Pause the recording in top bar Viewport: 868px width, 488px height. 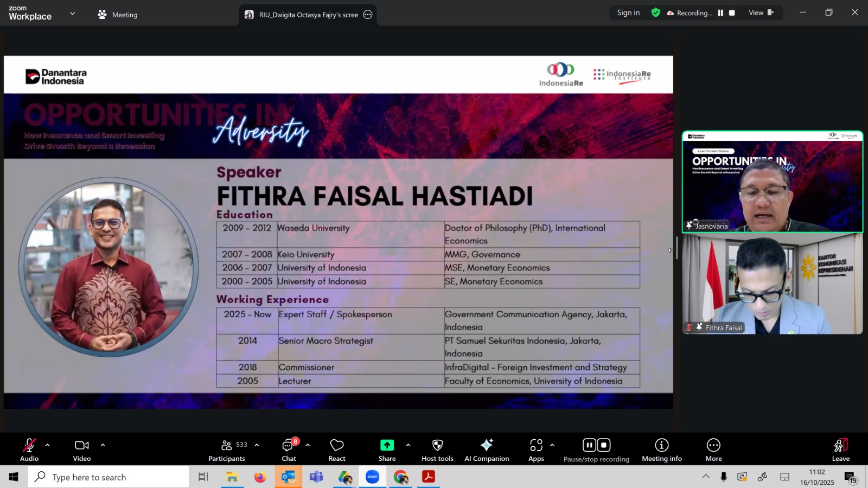[720, 13]
